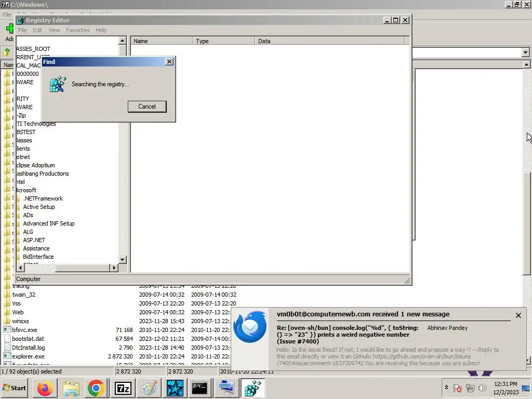This screenshot has width=532, height=399.
Task: Open Windows Explorer from the taskbar
Action: tap(71, 388)
